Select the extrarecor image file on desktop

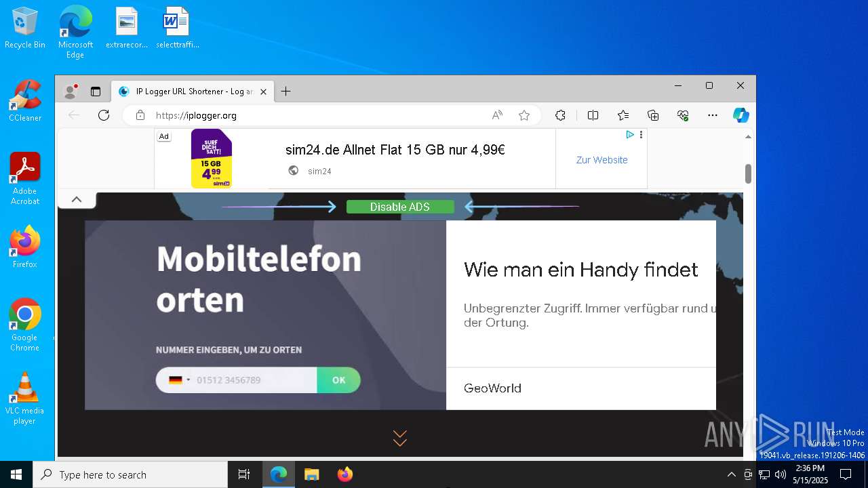(127, 28)
